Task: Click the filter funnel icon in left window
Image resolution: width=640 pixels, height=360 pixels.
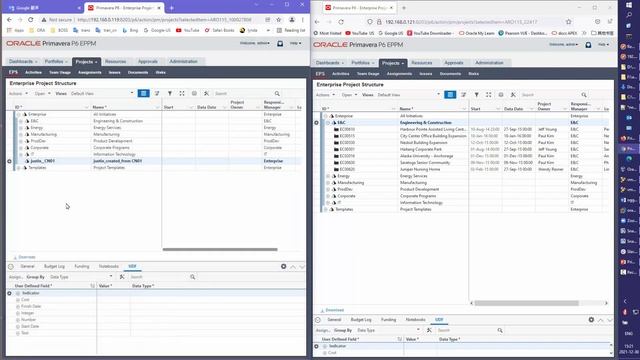Action: (170, 93)
